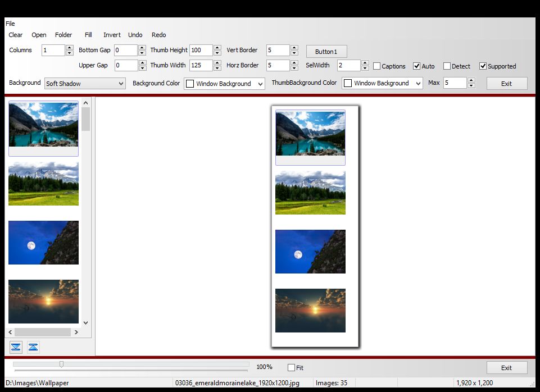Select the green meadow thumbnail in the left list
This screenshot has width=540, height=392.
(x=43, y=184)
